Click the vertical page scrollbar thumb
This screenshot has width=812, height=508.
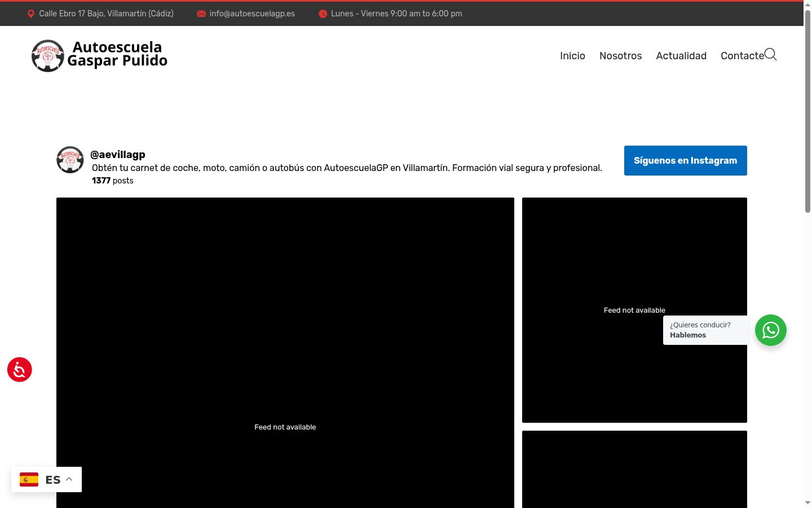click(x=807, y=112)
